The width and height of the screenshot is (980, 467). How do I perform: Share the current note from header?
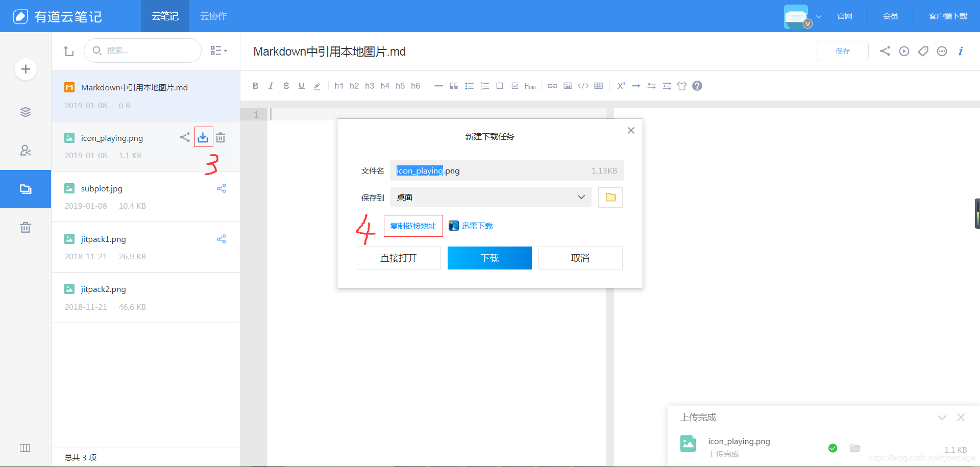[885, 51]
